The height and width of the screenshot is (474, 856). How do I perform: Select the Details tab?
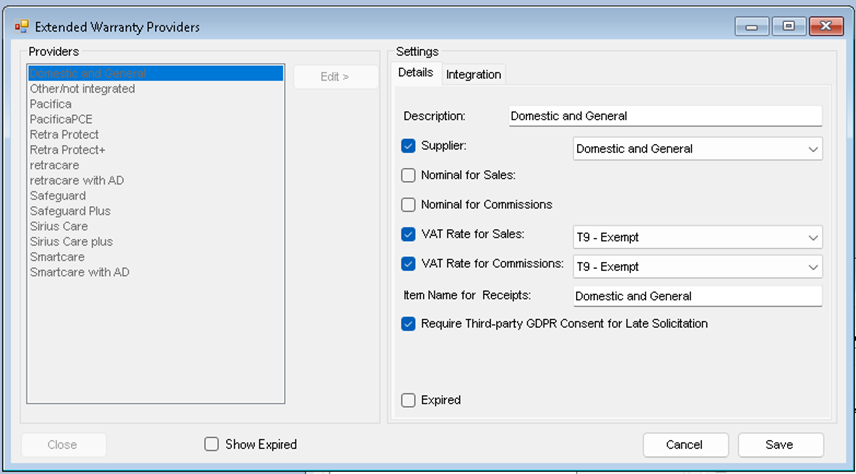(x=416, y=73)
